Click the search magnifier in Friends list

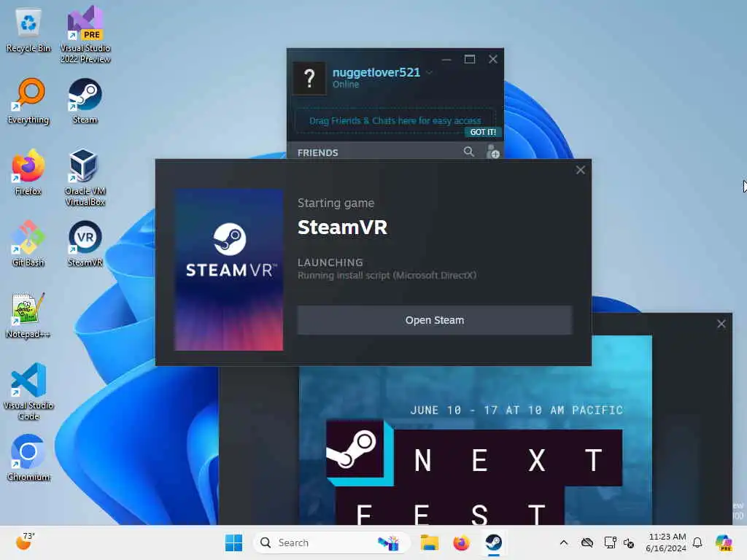coord(469,152)
